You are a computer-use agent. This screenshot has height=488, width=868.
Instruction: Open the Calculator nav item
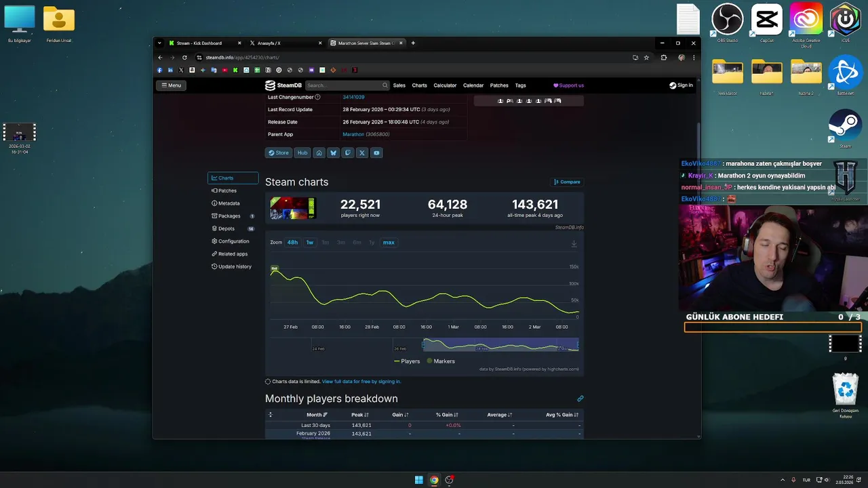pos(445,85)
